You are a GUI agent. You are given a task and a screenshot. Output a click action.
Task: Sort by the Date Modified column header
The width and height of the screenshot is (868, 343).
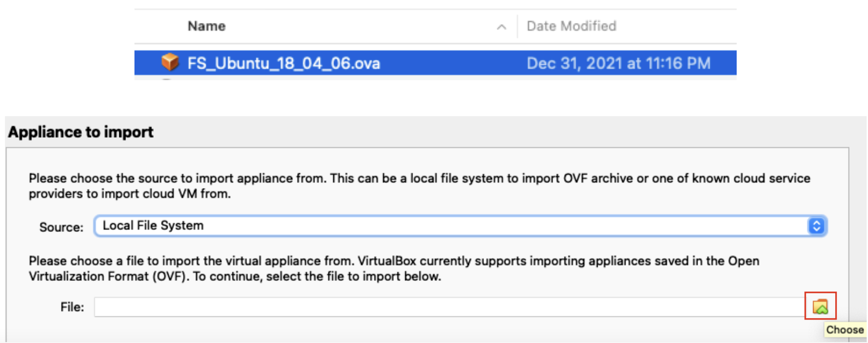click(x=571, y=26)
